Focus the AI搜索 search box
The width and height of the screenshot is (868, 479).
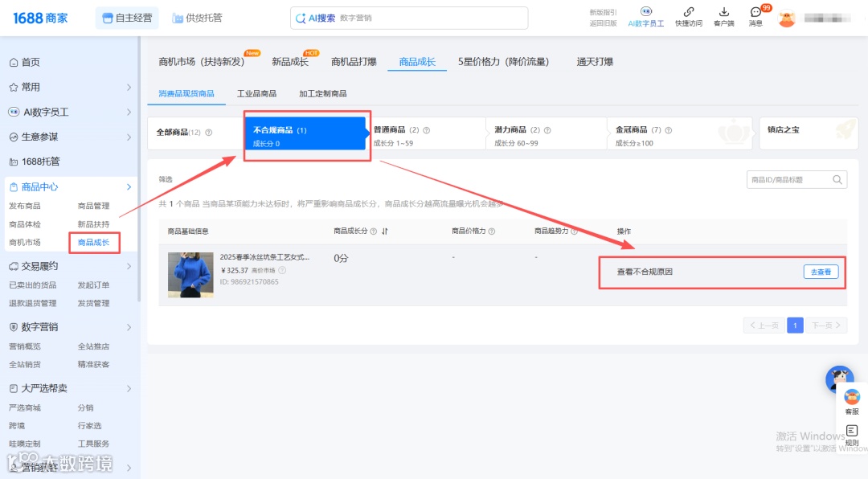pos(409,18)
